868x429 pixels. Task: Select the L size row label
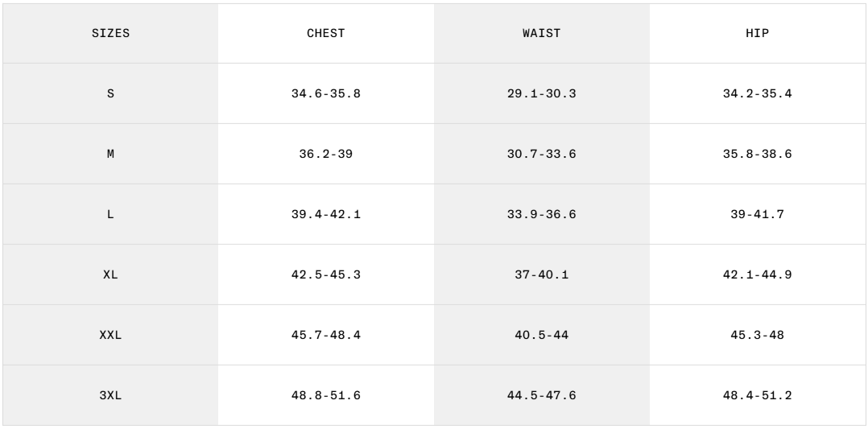pos(110,214)
